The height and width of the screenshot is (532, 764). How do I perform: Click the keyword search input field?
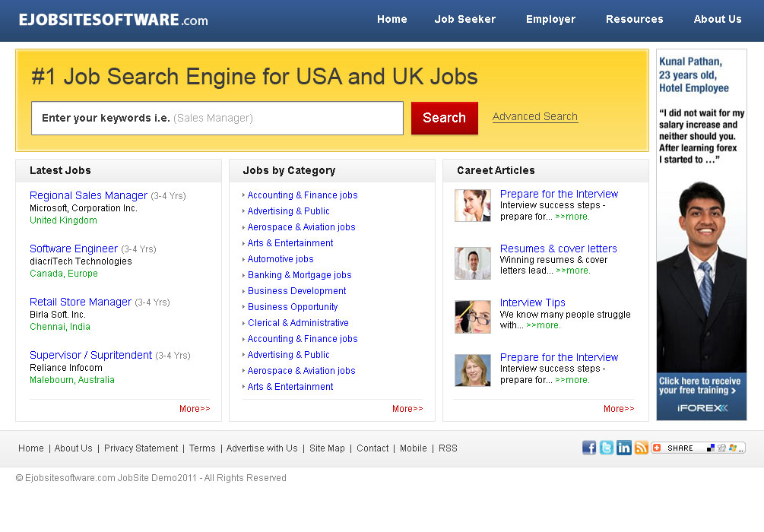click(217, 118)
